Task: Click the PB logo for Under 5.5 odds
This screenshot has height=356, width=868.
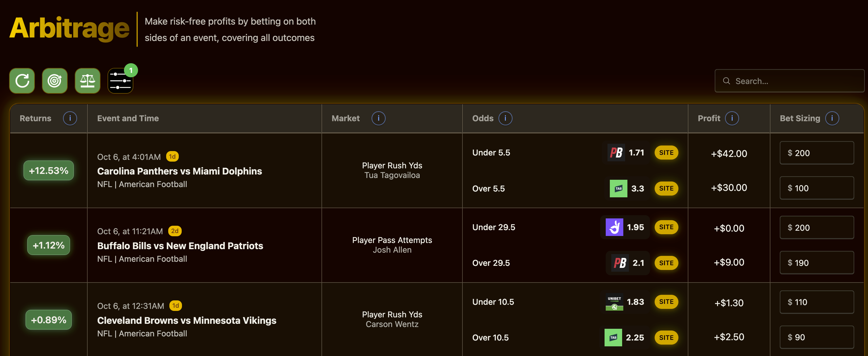Action: coord(616,153)
